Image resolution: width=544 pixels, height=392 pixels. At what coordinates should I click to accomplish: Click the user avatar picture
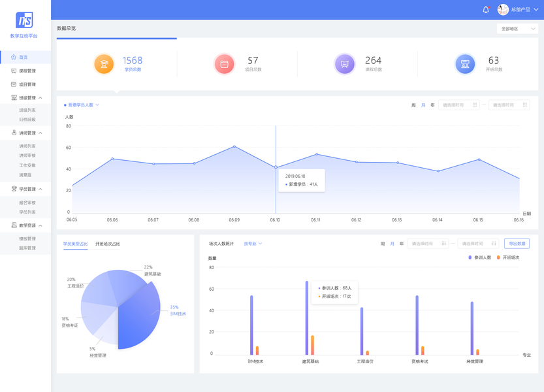503,10
